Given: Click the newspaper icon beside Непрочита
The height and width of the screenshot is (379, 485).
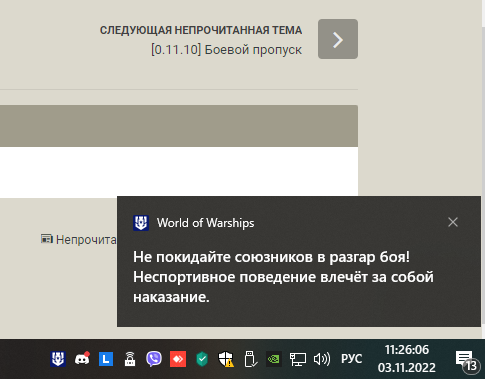Looking at the screenshot, I should pos(47,239).
